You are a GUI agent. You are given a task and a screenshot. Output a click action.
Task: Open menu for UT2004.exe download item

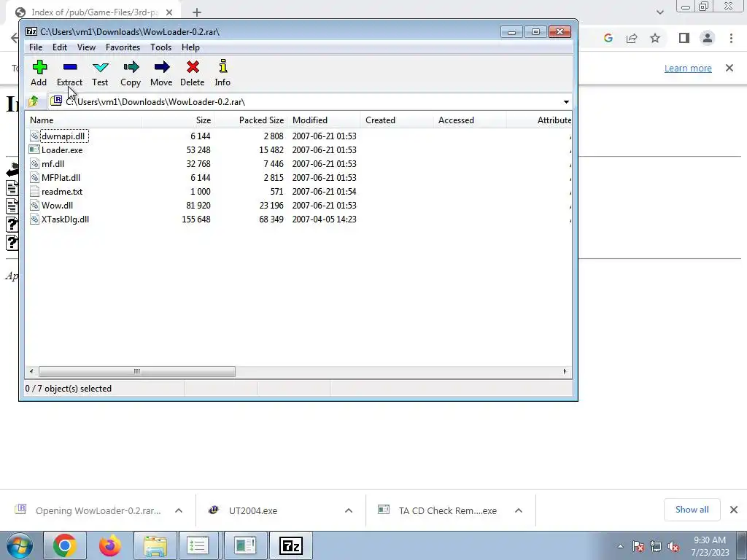click(x=349, y=510)
